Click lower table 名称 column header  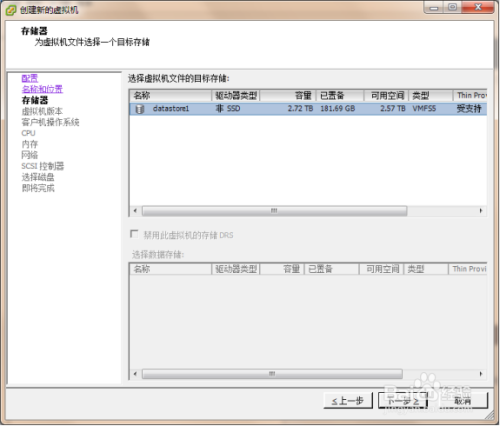pyautogui.click(x=170, y=269)
